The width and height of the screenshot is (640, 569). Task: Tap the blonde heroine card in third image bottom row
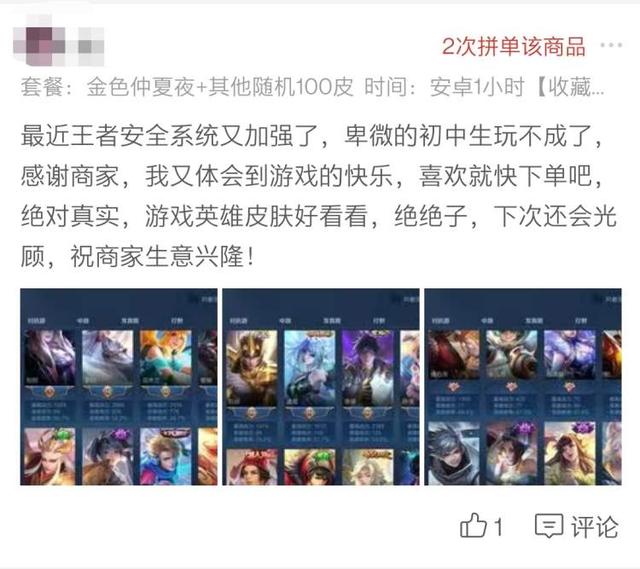click(x=570, y=453)
